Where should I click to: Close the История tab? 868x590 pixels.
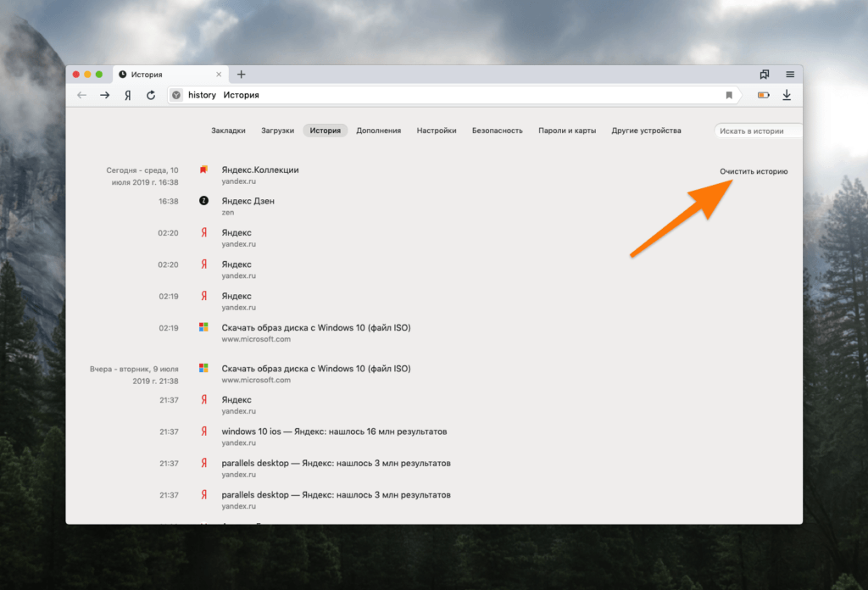219,75
